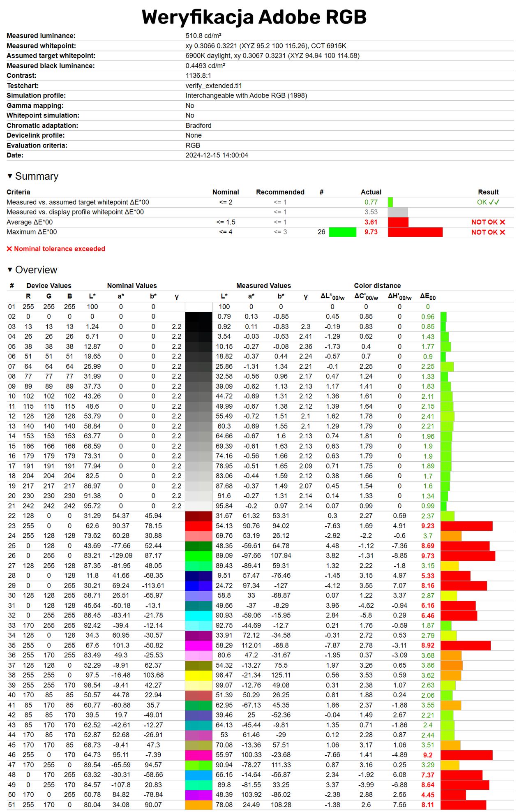Collapse the Overview section triangle

(x=10, y=270)
